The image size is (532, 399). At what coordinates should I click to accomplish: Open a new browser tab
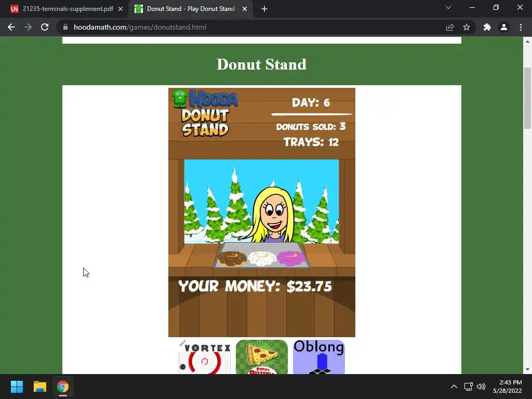point(264,9)
